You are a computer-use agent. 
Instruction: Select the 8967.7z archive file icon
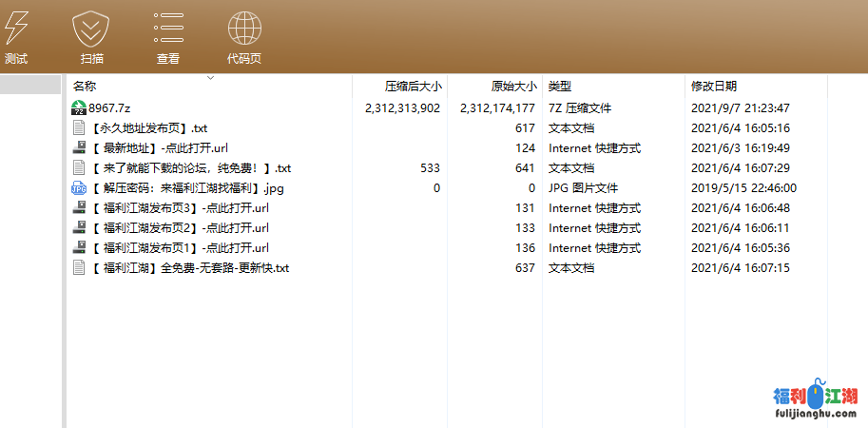click(79, 108)
